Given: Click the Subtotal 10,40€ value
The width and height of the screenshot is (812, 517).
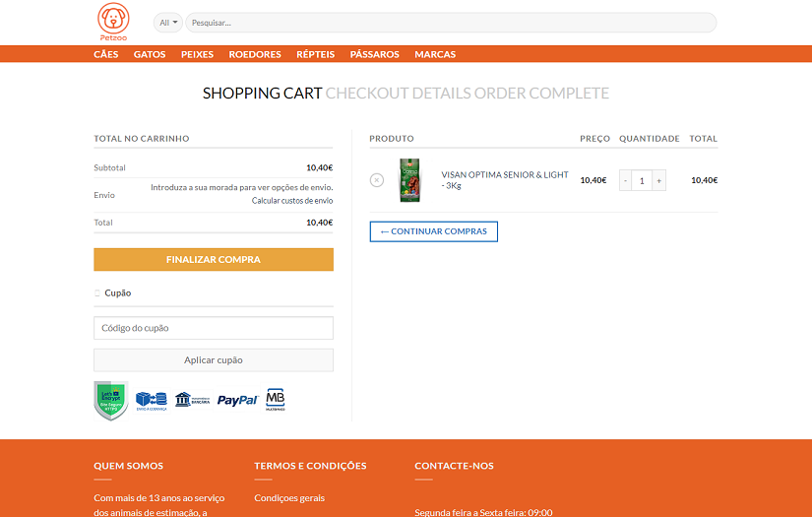Looking at the screenshot, I should coord(320,167).
